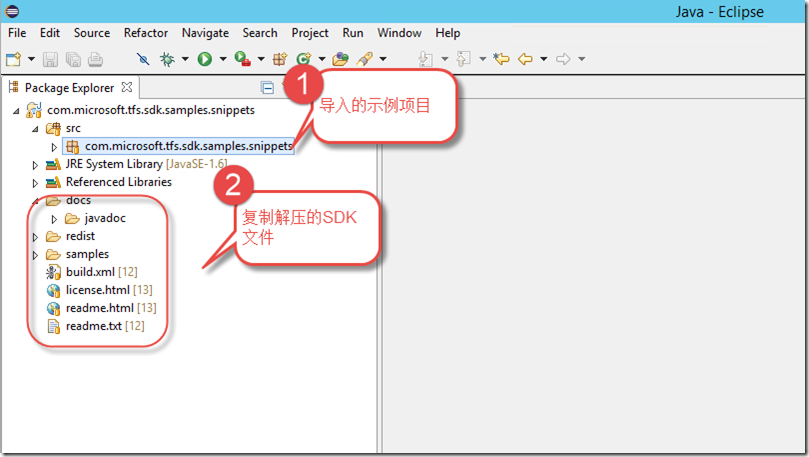
Task: Click the Save icon
Action: [x=50, y=59]
